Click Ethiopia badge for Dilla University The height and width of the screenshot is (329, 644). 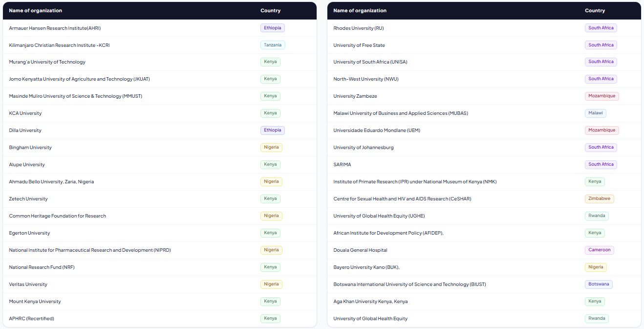click(273, 131)
